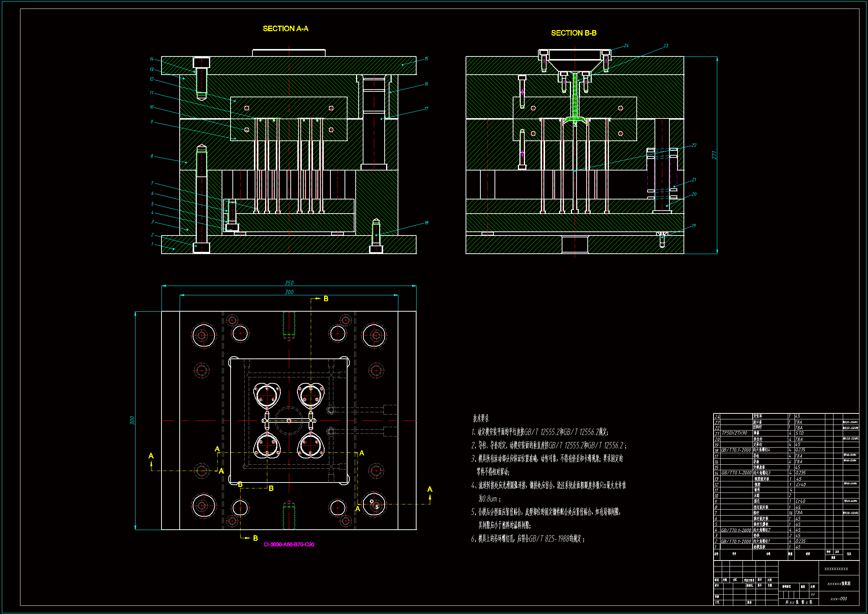Click the 技术要求 heading text
Screen dimensions: 868x614
pyautogui.click(x=480, y=418)
